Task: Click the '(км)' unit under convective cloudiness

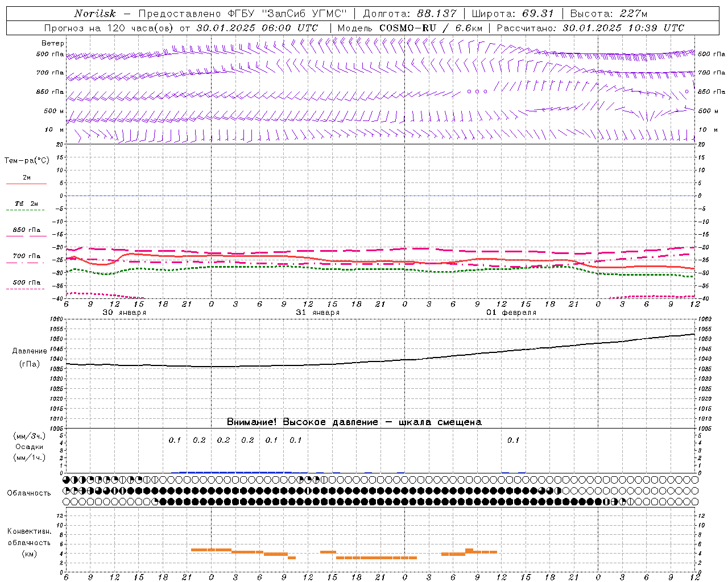Action: pyautogui.click(x=30, y=554)
